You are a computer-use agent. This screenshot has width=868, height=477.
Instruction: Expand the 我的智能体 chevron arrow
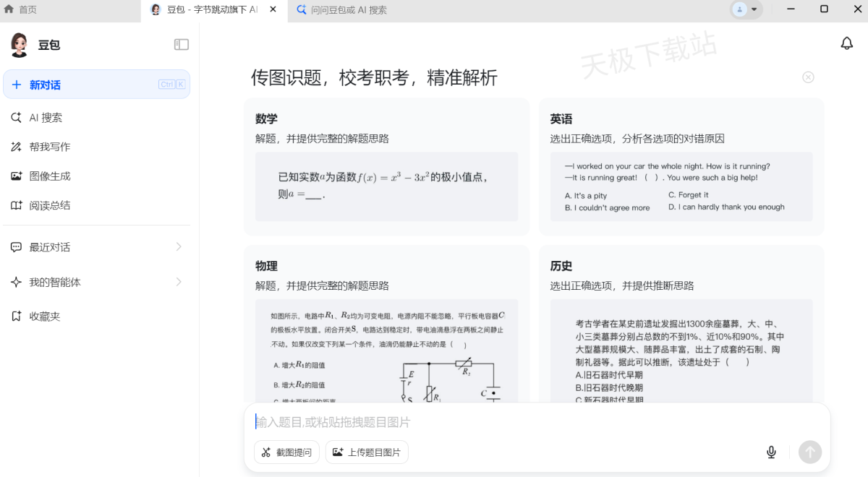pos(179,282)
